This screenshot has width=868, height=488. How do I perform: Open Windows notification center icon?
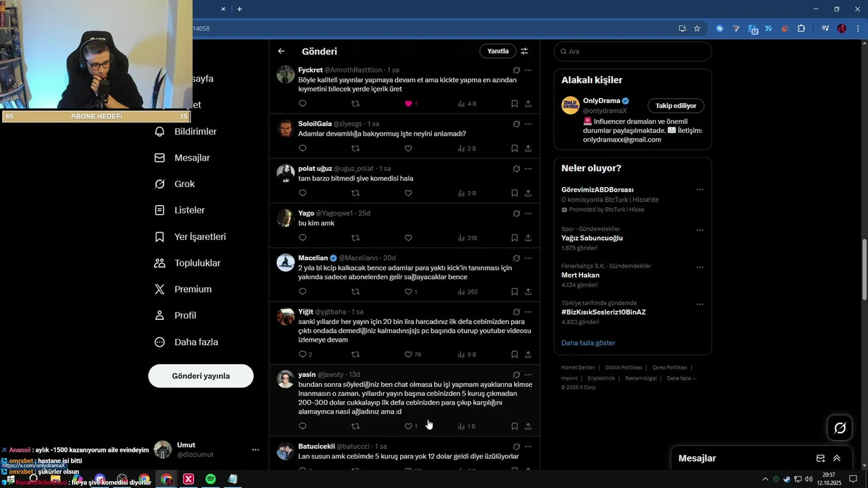tap(853, 479)
